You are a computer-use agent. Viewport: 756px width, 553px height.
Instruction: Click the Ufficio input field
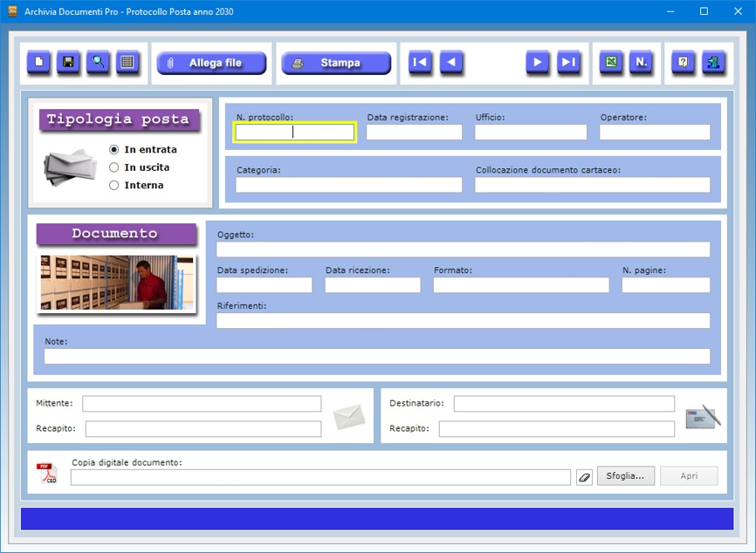531,132
